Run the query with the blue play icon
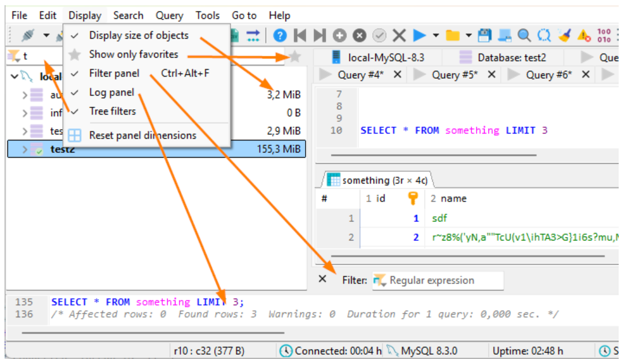Image resolution: width=625 pixels, height=364 pixels. coord(420,36)
